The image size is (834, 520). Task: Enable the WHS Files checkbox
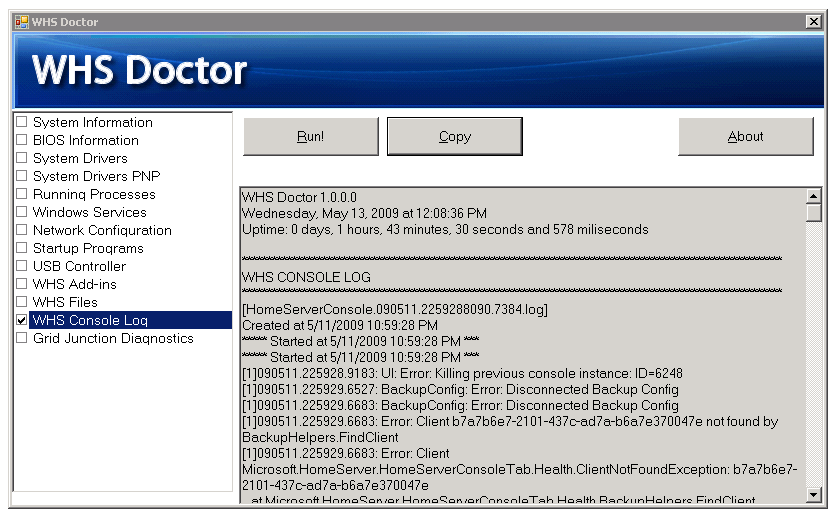tap(22, 302)
